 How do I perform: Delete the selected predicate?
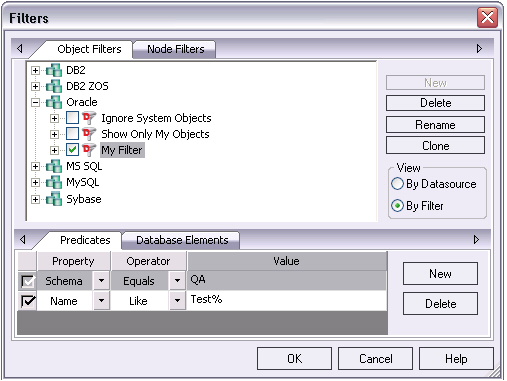[x=440, y=304]
